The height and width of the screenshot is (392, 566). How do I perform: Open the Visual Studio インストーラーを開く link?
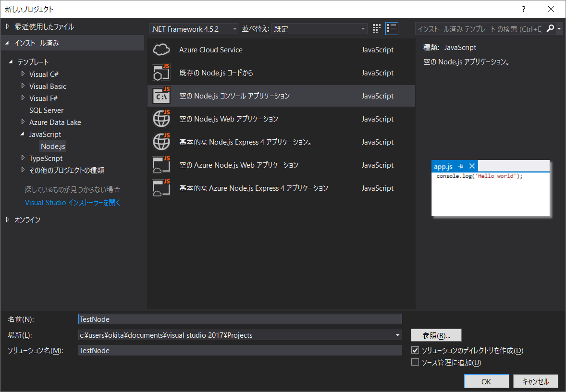point(73,203)
